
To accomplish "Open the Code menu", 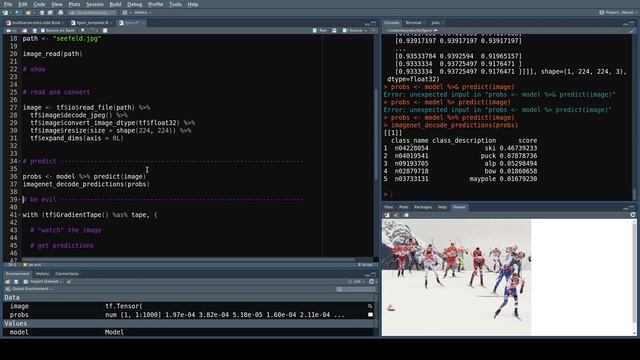I will coord(39,4).
